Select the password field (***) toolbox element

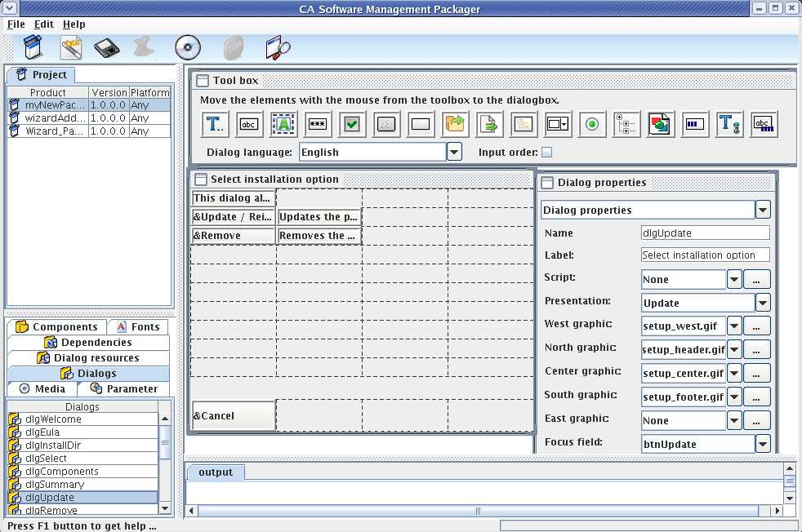coord(318,125)
